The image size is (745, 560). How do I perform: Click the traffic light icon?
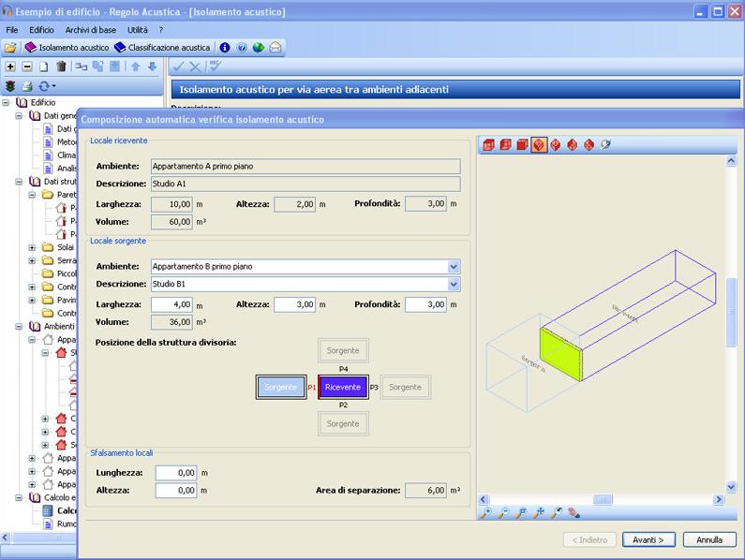10,85
